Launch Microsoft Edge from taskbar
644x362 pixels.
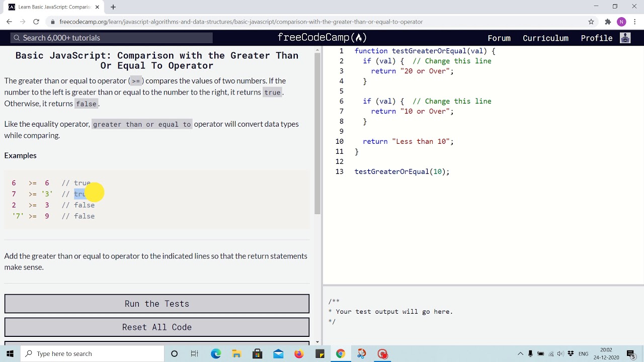pos(216,353)
